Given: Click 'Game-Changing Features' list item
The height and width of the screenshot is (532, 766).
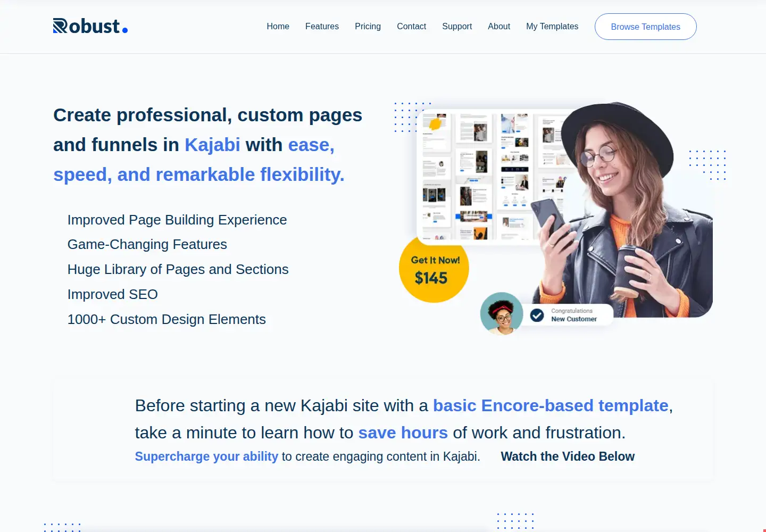Looking at the screenshot, I should tap(147, 244).
